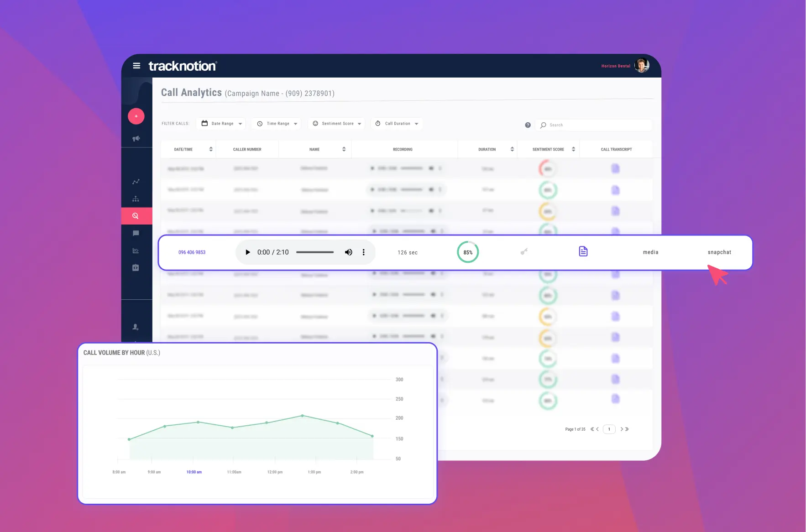The width and height of the screenshot is (806, 532).
Task: Sort the table by NAME column
Action: (344, 149)
